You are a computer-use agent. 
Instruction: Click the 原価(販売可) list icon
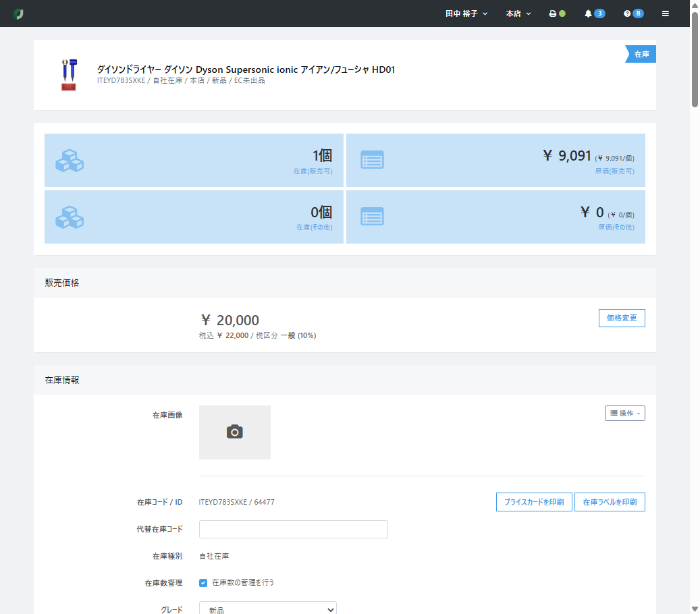pyautogui.click(x=372, y=160)
